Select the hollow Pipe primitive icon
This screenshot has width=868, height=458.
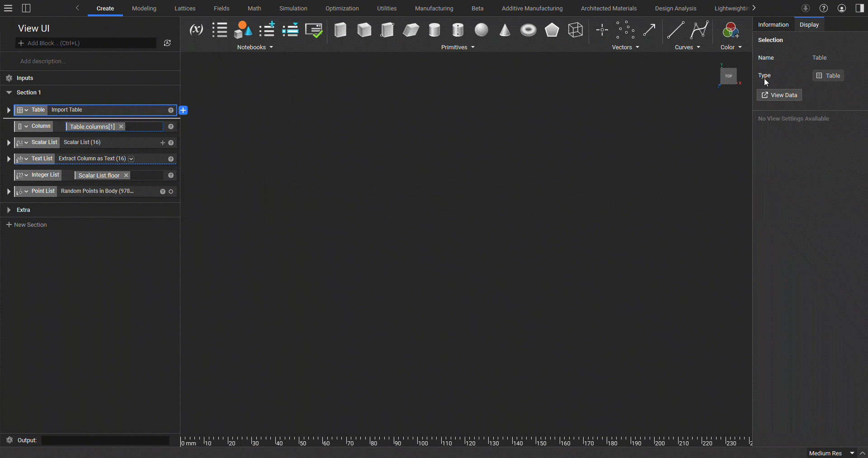pyautogui.click(x=458, y=30)
